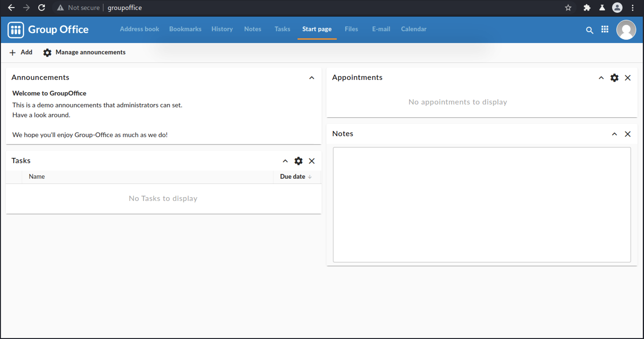The width and height of the screenshot is (644, 339).
Task: Open browser extensions puzzle icon
Action: tap(587, 8)
